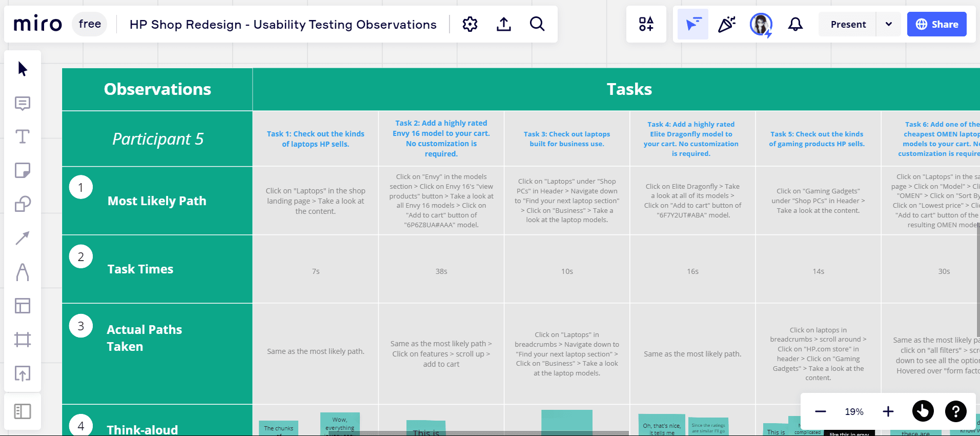Image resolution: width=980 pixels, height=436 pixels.
Task: Open the notifications bell
Action: click(x=795, y=24)
